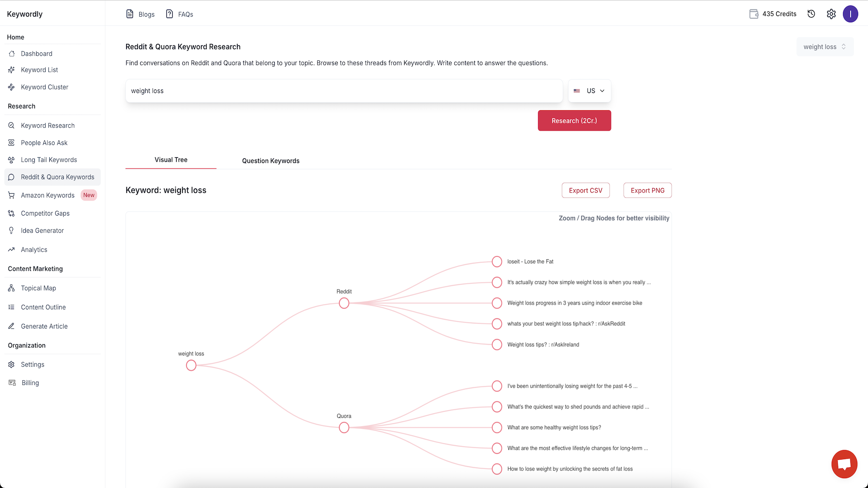
Task: Click the user avatar icon
Action: pos(850,14)
